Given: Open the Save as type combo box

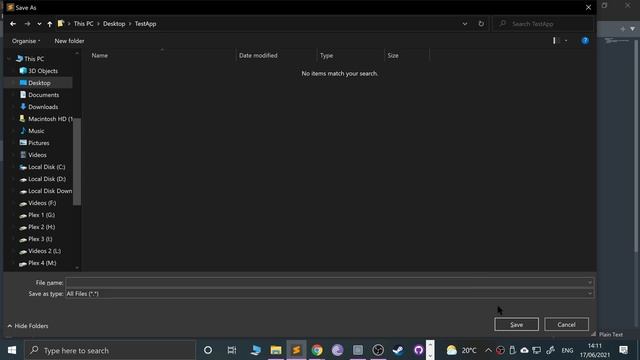Looking at the screenshot, I should click(329, 293).
